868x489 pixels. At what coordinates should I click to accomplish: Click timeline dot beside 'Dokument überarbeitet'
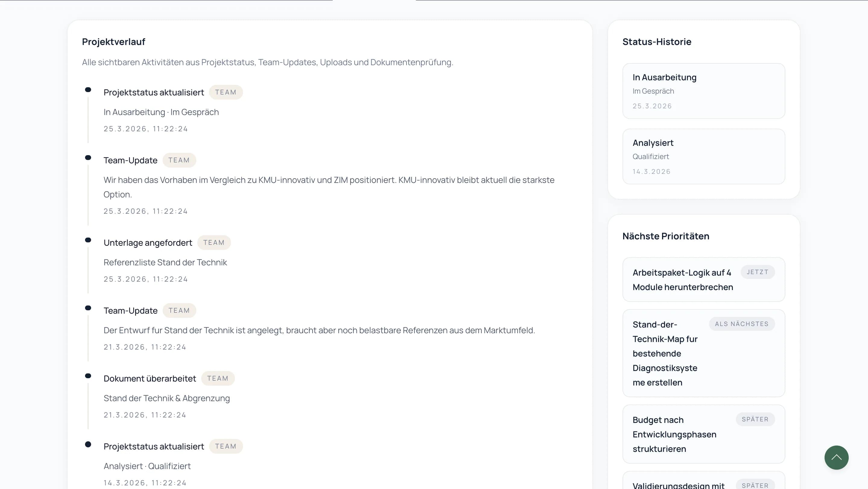(88, 376)
